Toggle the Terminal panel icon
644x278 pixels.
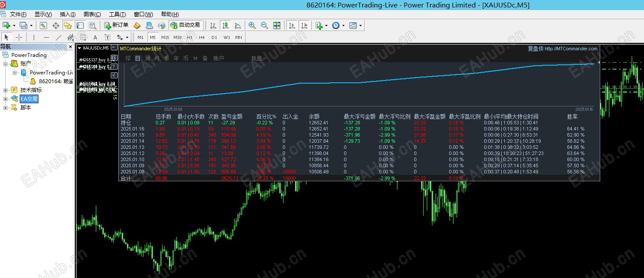pos(80,25)
